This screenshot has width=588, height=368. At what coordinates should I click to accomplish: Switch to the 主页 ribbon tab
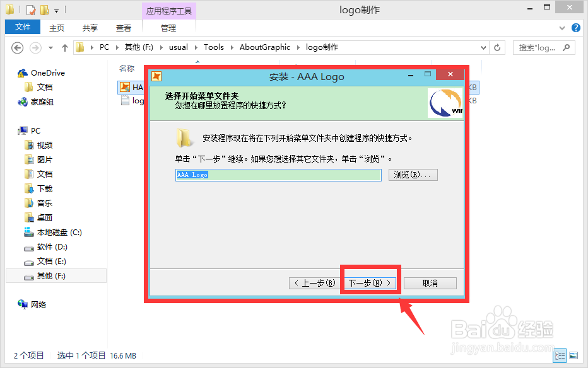tap(57, 28)
